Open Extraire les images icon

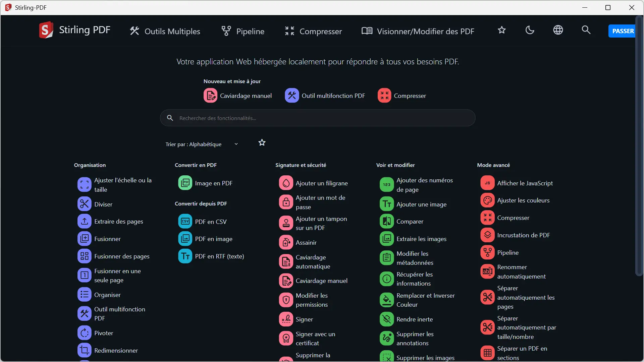pos(387,239)
